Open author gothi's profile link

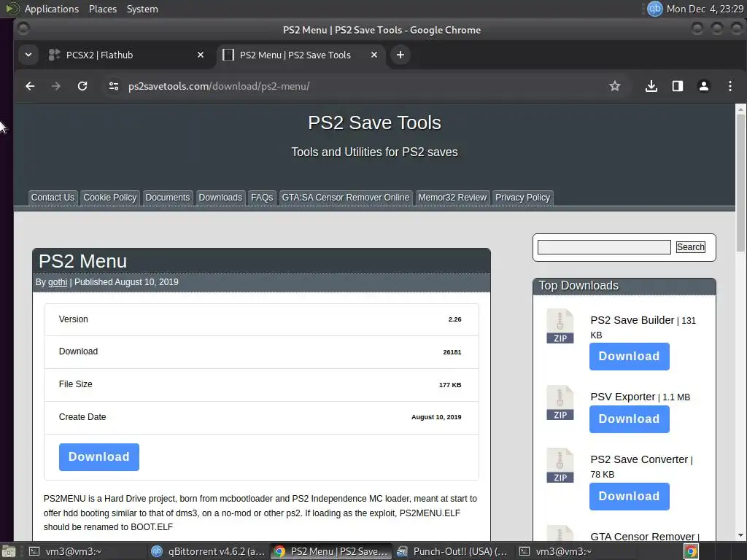(x=58, y=282)
